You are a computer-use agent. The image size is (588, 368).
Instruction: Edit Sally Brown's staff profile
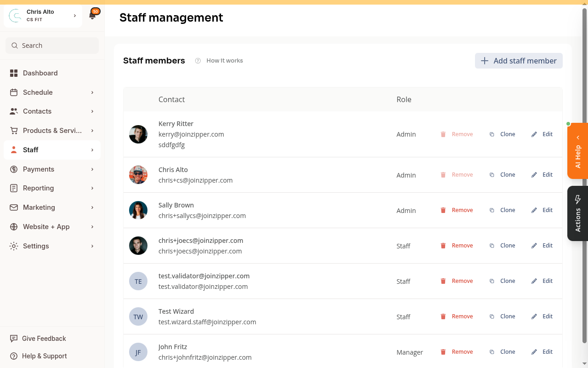pos(542,210)
